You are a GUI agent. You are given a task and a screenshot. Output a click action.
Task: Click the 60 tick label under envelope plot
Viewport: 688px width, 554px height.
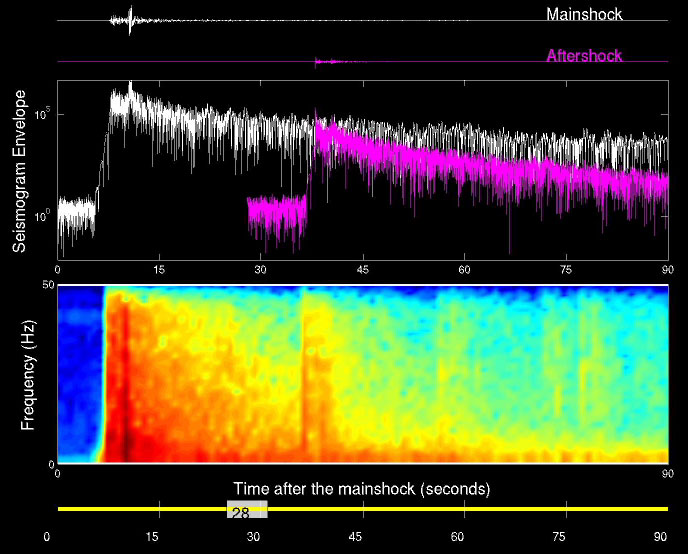coord(464,270)
